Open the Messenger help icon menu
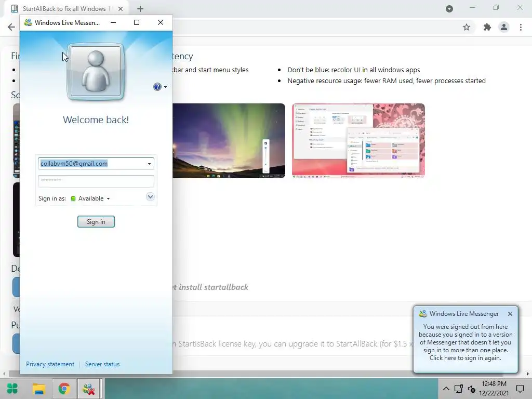 (160, 87)
